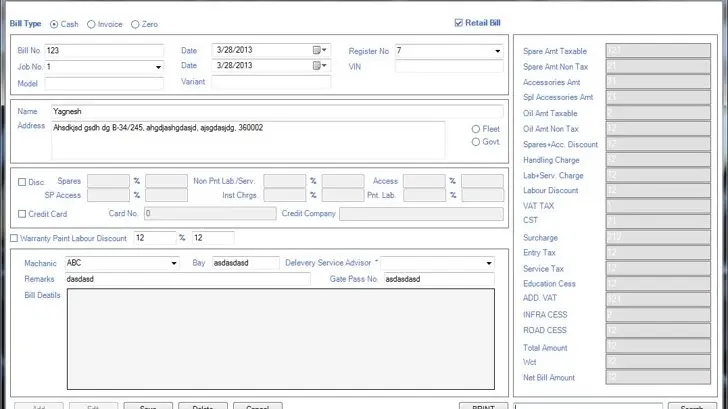The width and height of the screenshot is (728, 409).
Task: Click the PRINT button
Action: 483,406
